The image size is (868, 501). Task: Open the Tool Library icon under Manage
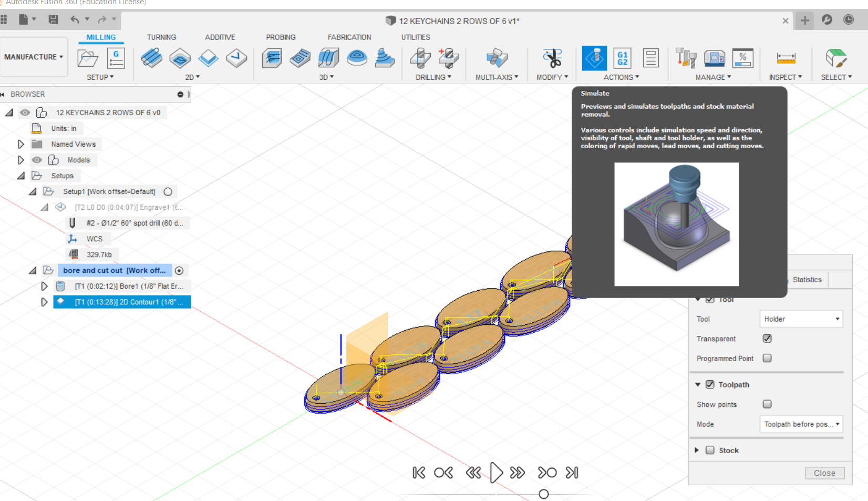pos(686,58)
